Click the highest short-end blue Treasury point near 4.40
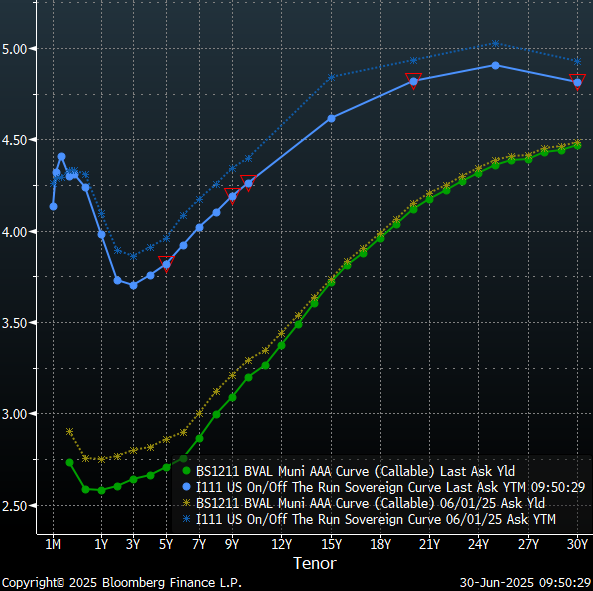The image size is (593, 591). point(61,156)
